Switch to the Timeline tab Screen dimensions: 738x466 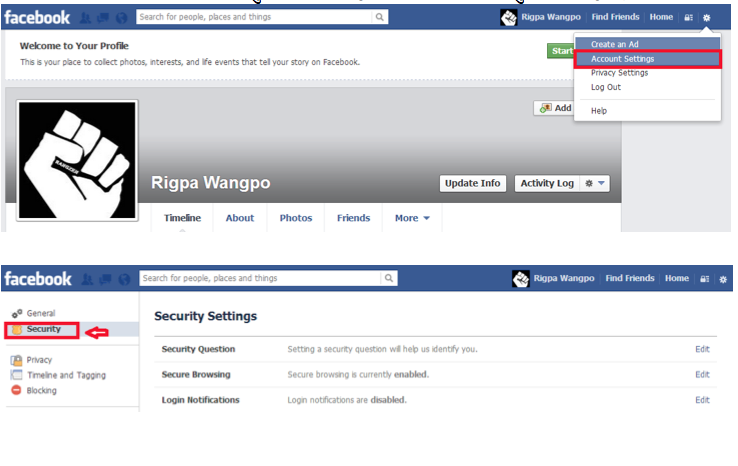pyautogui.click(x=182, y=218)
